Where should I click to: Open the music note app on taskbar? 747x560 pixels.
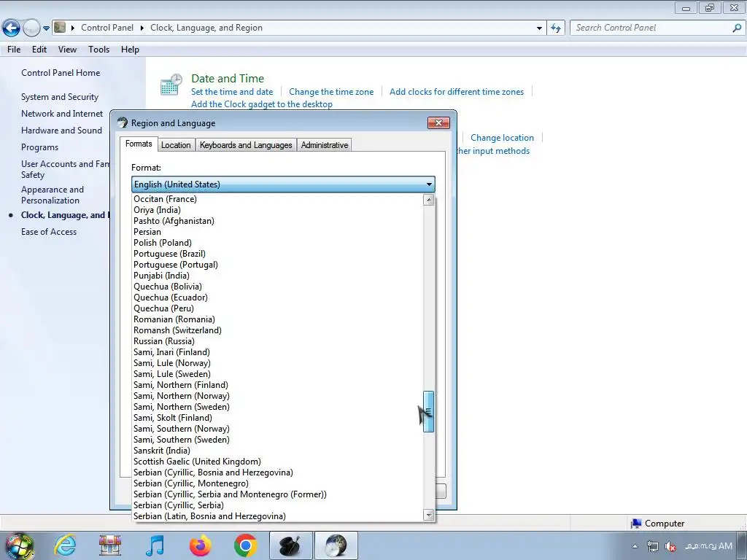coord(155,545)
